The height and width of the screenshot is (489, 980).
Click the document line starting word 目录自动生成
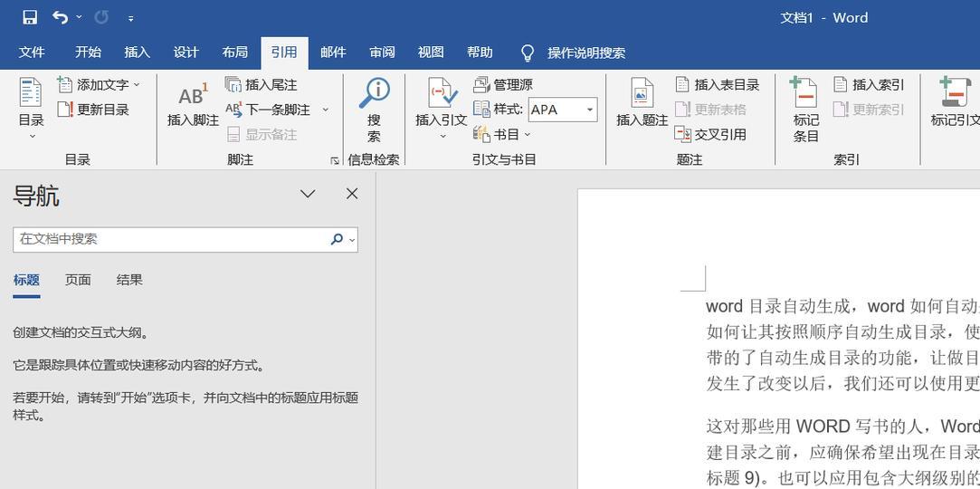(842, 306)
